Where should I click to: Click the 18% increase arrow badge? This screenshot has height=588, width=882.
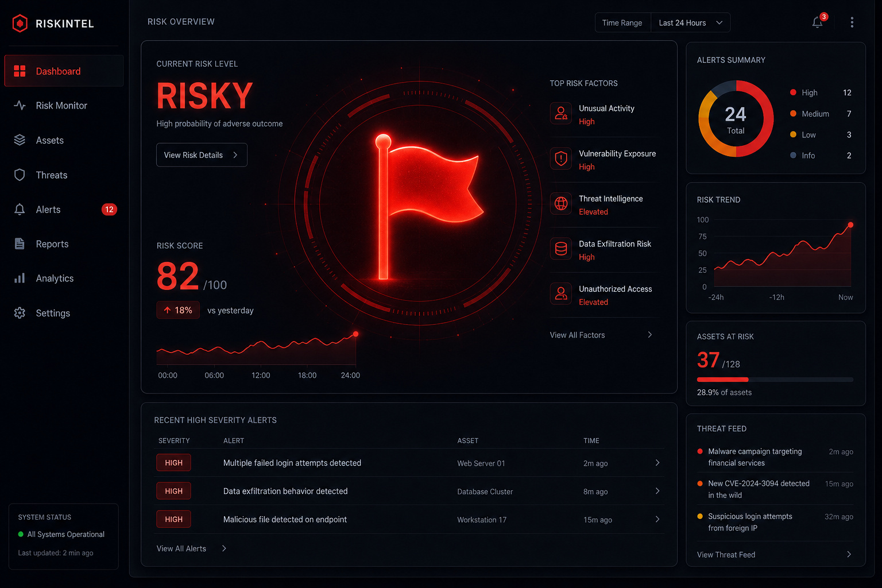(x=178, y=310)
